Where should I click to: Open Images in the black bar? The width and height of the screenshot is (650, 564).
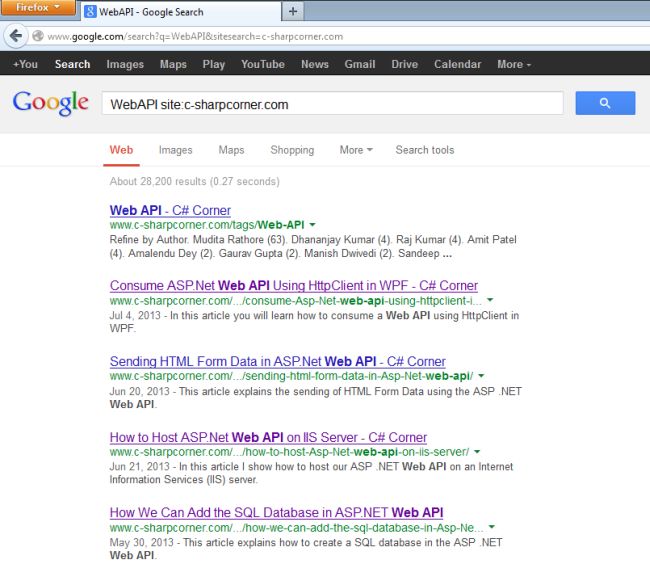125,64
